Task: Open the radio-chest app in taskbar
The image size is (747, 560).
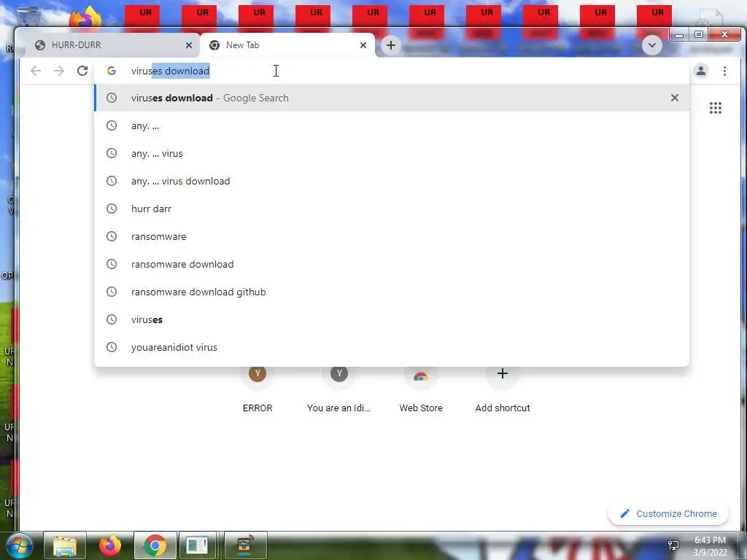Action: (x=245, y=545)
